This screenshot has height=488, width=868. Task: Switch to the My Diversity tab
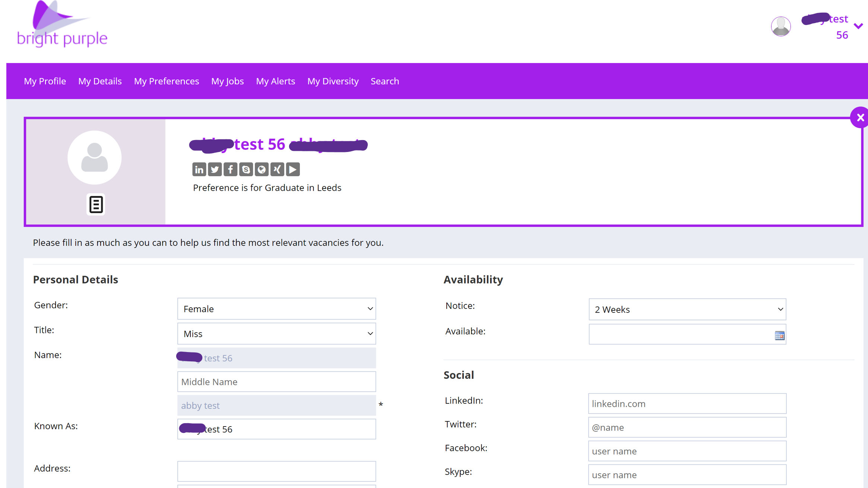point(333,81)
